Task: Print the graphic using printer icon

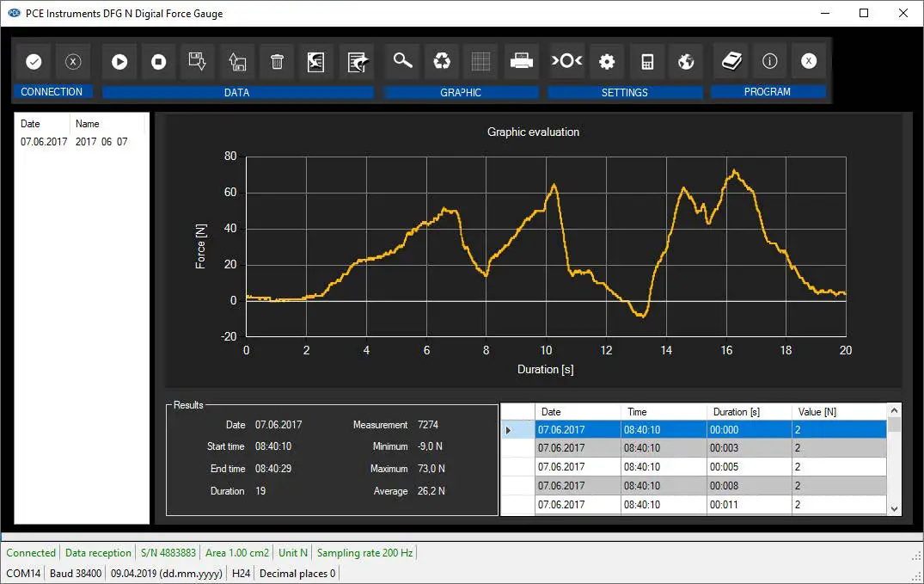Action: coord(522,61)
